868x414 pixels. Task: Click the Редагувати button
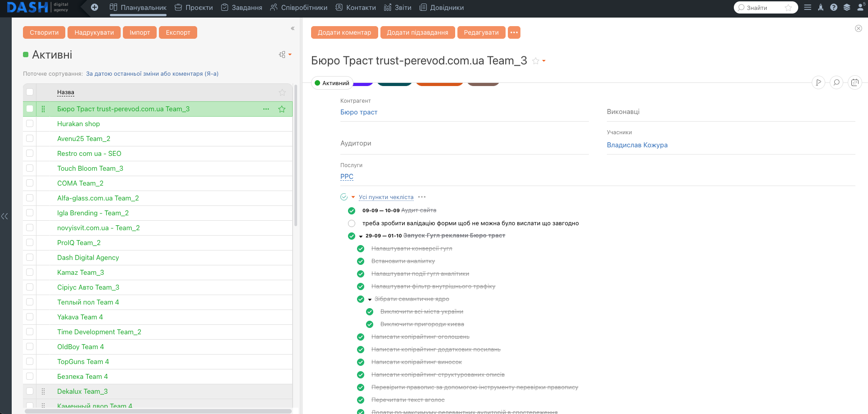tap(481, 32)
